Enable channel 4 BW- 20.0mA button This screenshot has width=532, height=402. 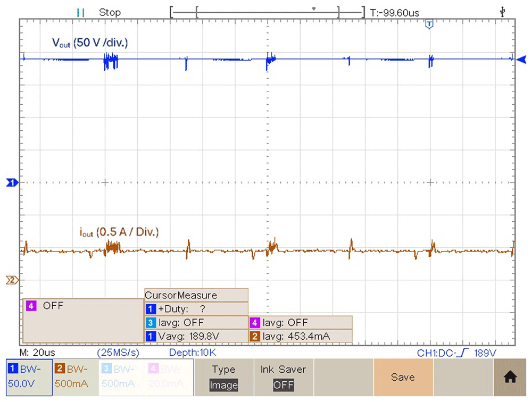tap(170, 377)
